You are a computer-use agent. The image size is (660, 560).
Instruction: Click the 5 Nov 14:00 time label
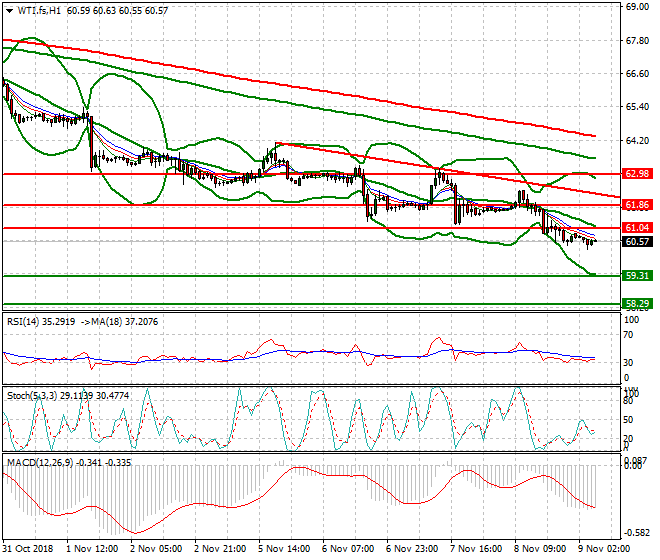point(284,549)
